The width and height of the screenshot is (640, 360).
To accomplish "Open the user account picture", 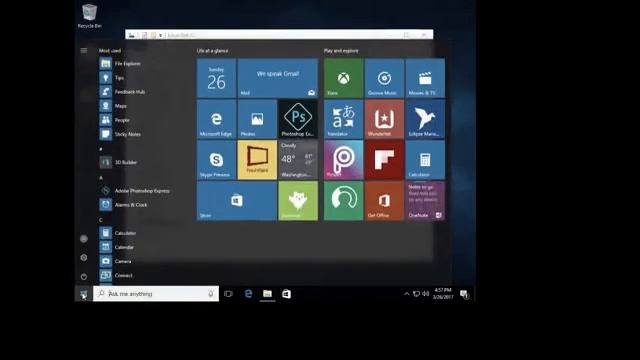I will coord(84,239).
